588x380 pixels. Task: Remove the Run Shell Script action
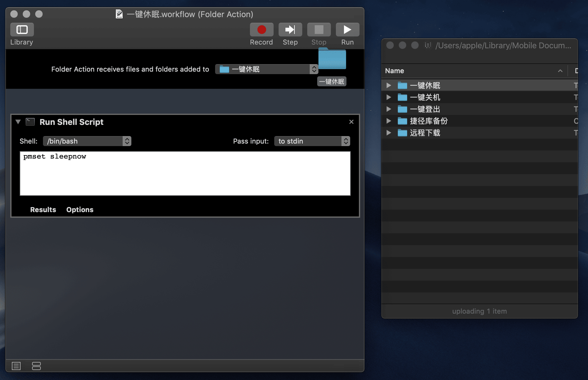point(351,122)
